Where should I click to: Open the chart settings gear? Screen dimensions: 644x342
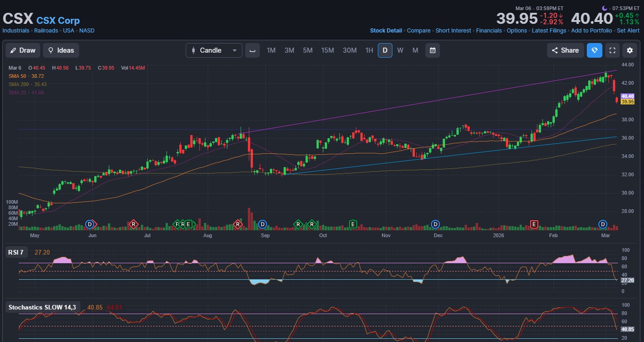click(630, 50)
